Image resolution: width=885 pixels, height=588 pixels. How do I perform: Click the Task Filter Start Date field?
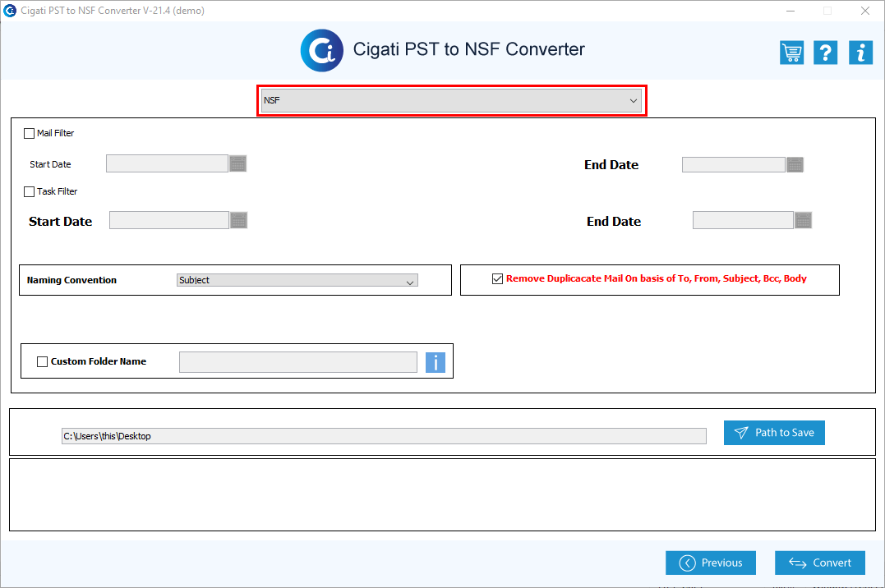(168, 220)
